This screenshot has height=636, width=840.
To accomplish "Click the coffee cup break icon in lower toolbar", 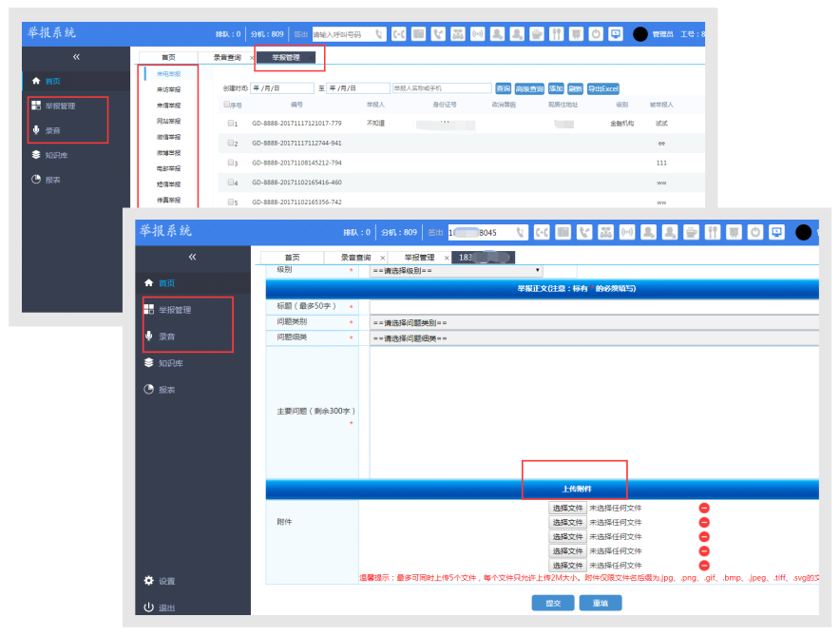I will pyautogui.click(x=691, y=233).
